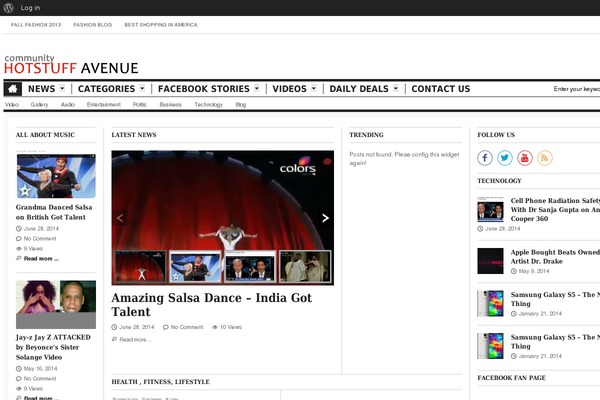Focus the keyword search field
Viewport: 600px width, 400px height.
coord(576,89)
